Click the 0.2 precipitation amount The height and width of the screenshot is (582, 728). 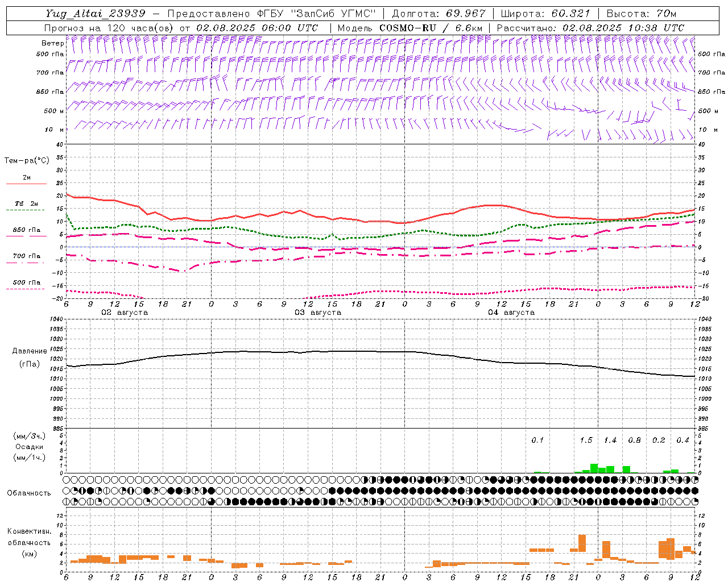click(659, 440)
